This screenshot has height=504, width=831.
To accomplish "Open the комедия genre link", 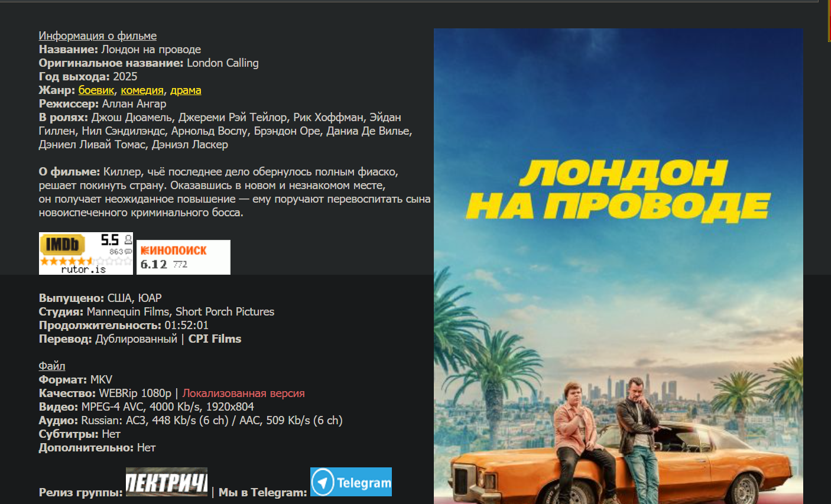I will [142, 90].
